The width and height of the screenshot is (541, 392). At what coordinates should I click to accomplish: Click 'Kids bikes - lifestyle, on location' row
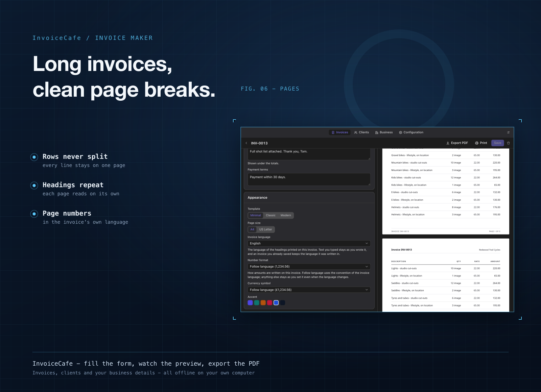pos(446,185)
